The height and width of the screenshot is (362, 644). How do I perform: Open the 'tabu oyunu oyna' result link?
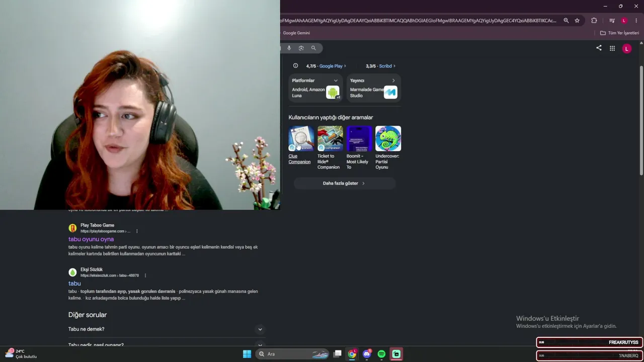click(91, 239)
